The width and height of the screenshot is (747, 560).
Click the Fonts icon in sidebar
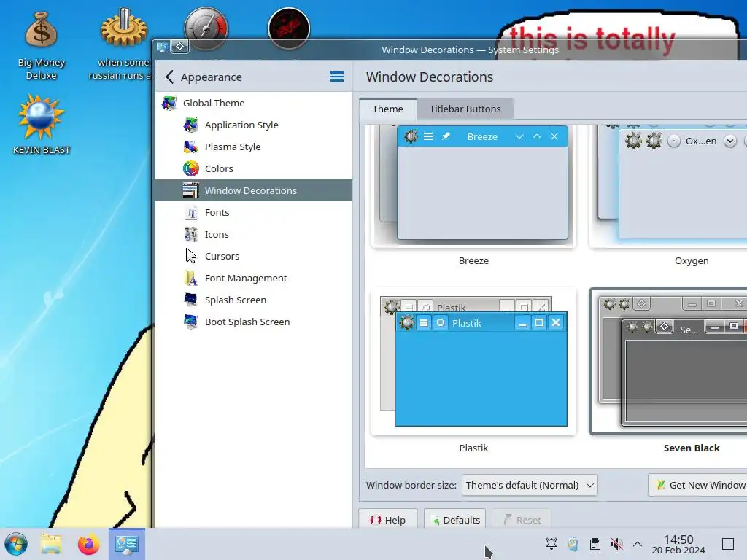pos(191,212)
